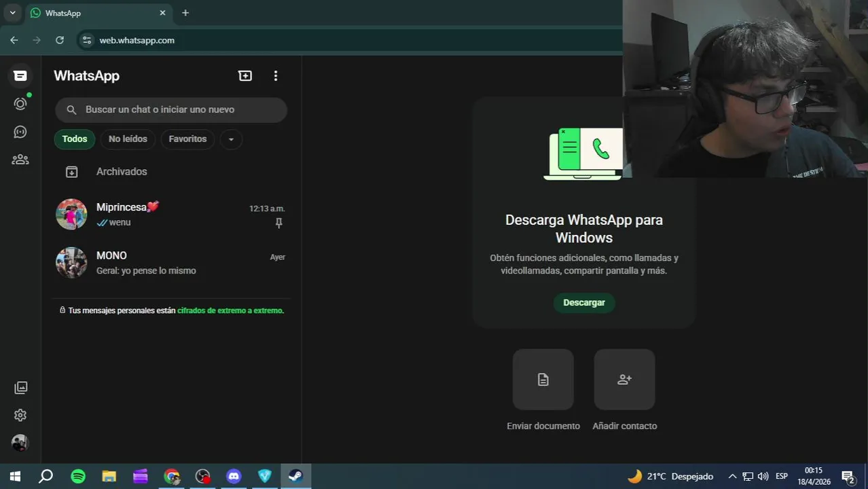868x489 pixels.
Task: Open volume control in system tray
Action: [x=763, y=477]
